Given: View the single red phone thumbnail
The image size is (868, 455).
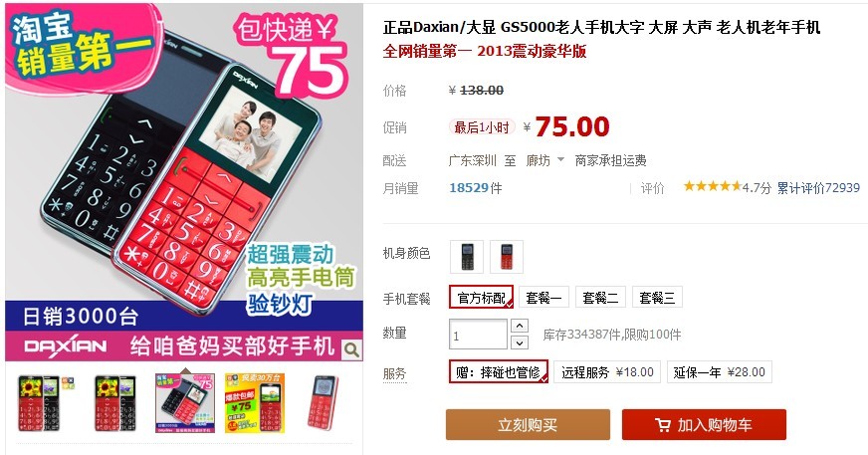Looking at the screenshot, I should (x=324, y=403).
